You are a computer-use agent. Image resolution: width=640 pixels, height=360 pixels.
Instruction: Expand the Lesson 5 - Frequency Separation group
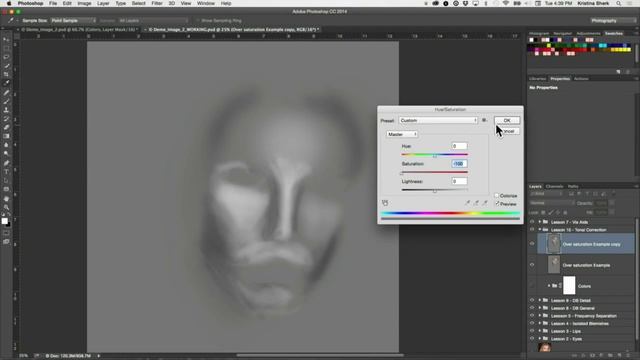tap(540, 316)
